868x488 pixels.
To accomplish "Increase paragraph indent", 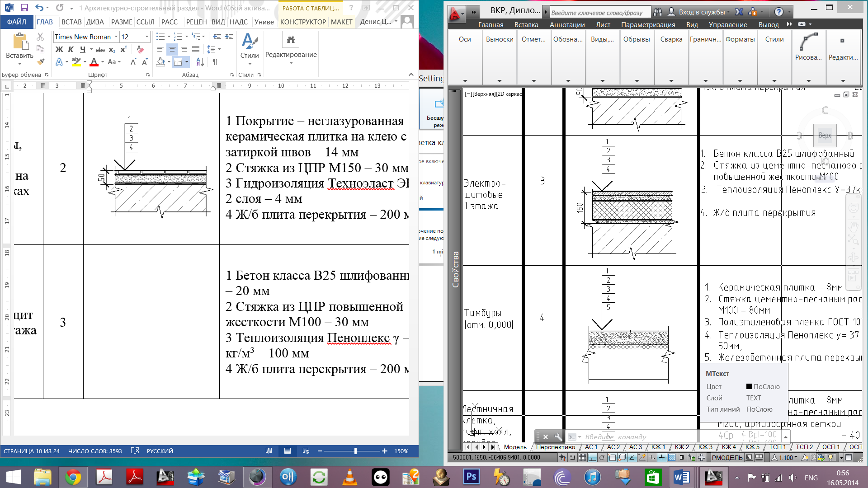I will pyautogui.click(x=229, y=37).
